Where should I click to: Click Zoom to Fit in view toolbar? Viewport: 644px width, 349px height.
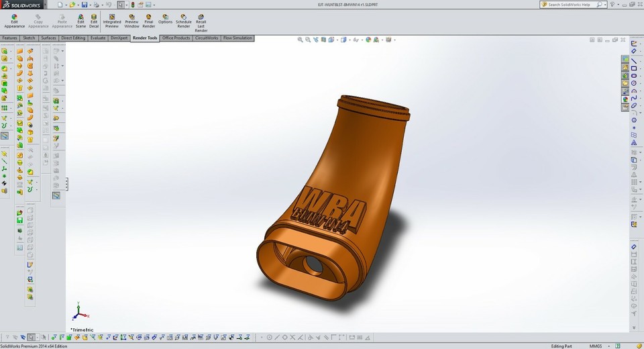click(301, 40)
